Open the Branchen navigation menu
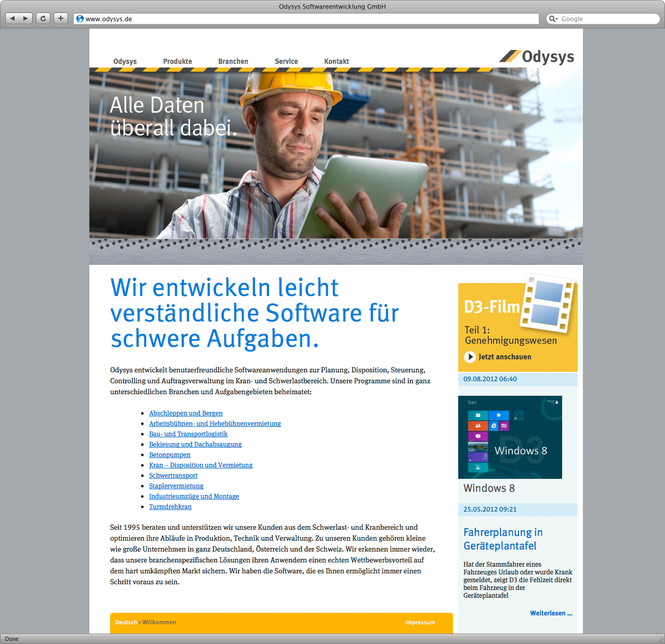665x644 pixels. [x=233, y=61]
